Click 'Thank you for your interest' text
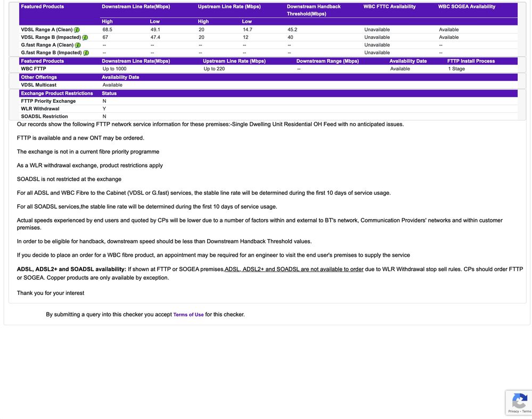The width and height of the screenshot is (532, 419). click(x=51, y=293)
